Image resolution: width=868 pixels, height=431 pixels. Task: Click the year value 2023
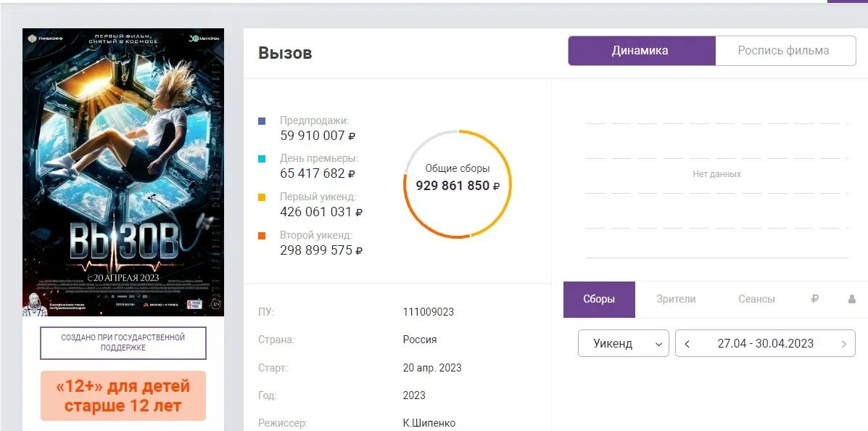(x=414, y=395)
